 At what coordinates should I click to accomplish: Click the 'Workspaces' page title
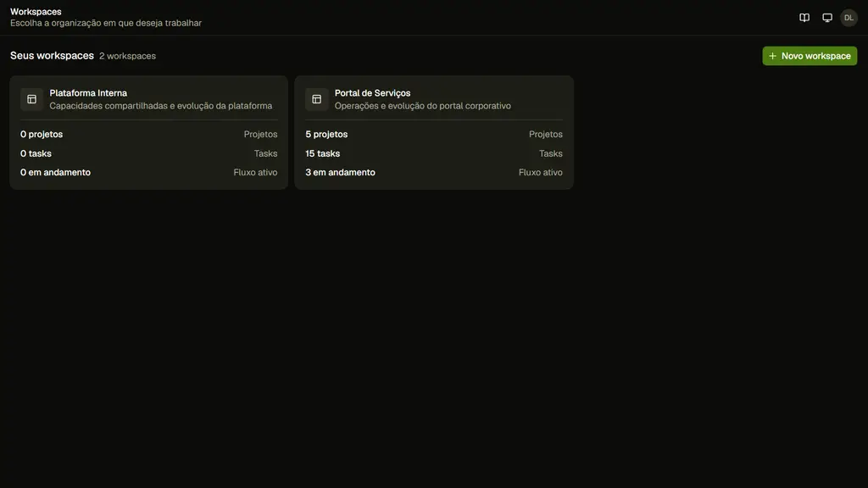point(36,12)
